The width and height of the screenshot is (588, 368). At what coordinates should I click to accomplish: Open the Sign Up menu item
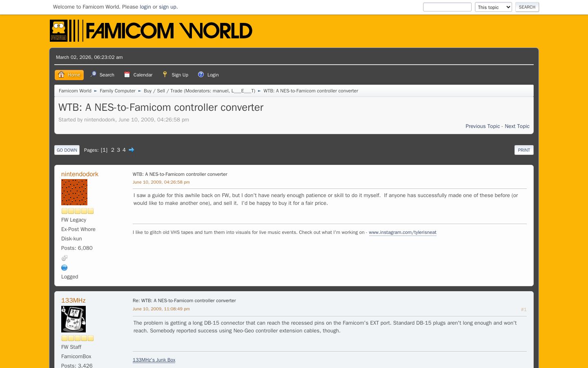(175, 75)
